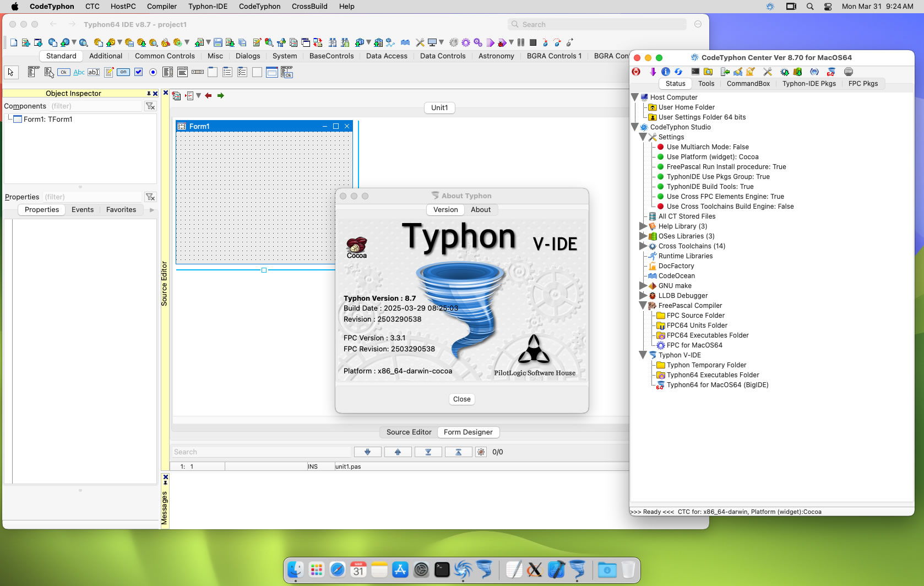Collapse the Typhon V-IDE tree node
924x586 pixels.
tap(643, 355)
